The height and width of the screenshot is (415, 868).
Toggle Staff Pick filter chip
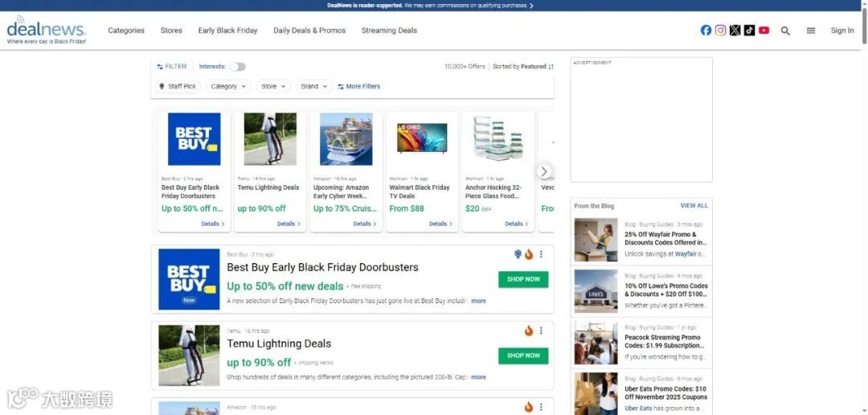[x=177, y=86]
